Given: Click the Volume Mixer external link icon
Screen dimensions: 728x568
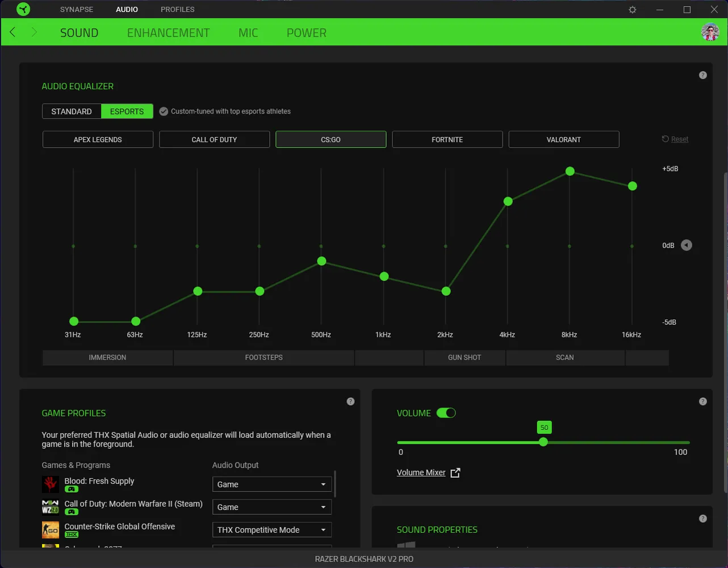Looking at the screenshot, I should tap(455, 473).
